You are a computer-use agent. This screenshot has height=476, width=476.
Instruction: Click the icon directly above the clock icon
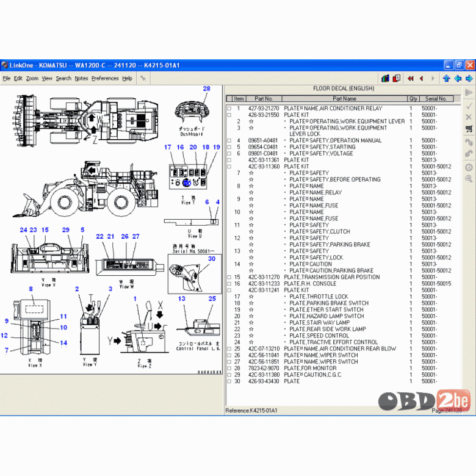(469, 154)
